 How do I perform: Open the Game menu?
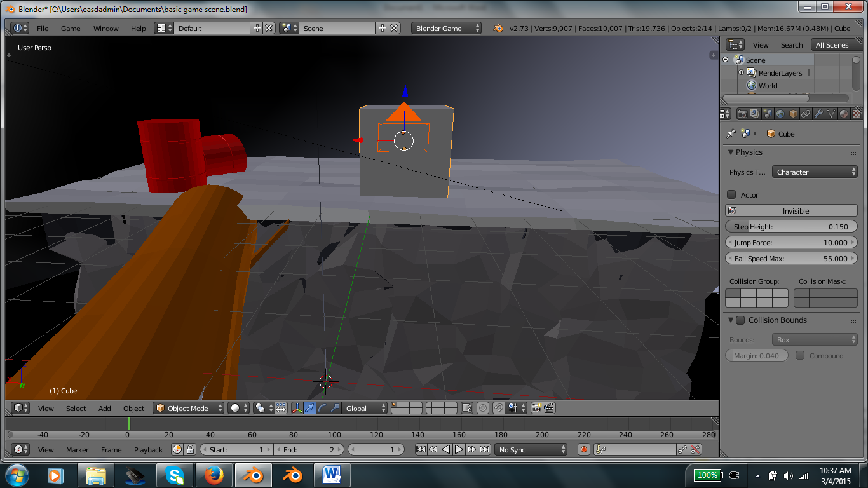(71, 28)
